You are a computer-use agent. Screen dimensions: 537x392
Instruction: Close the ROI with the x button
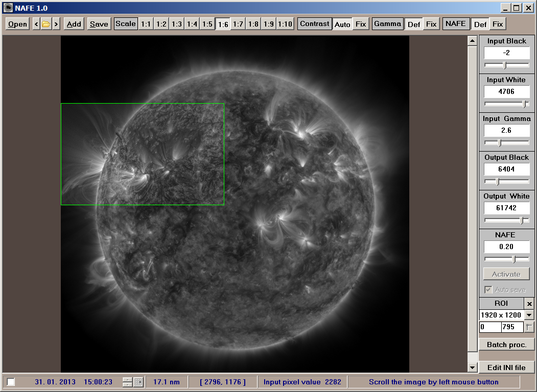pos(529,304)
